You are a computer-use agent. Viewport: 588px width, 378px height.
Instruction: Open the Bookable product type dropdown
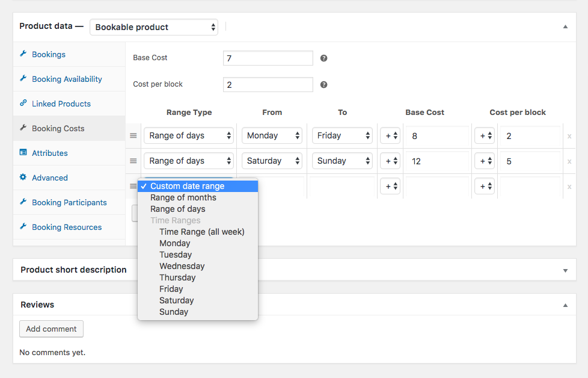coord(154,27)
